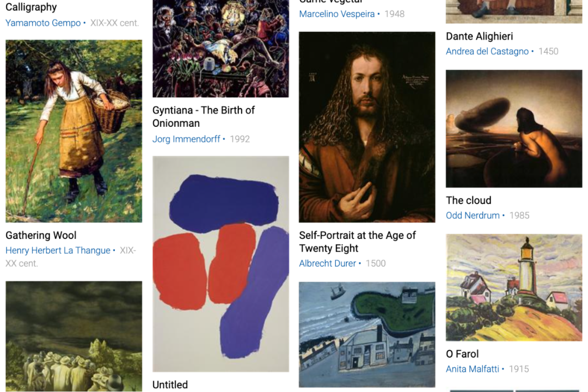Select the Gathering Wool title text
This screenshot has height=392, width=588.
click(41, 235)
